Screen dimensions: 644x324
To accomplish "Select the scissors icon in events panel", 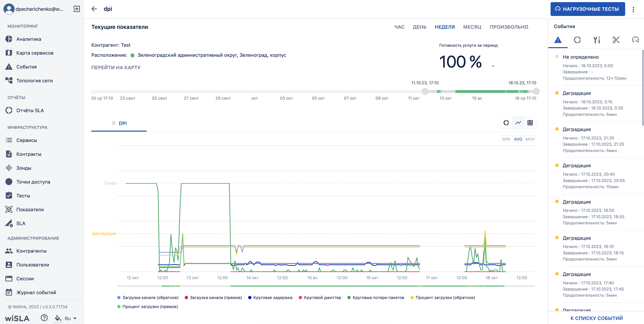I will click(x=616, y=40).
